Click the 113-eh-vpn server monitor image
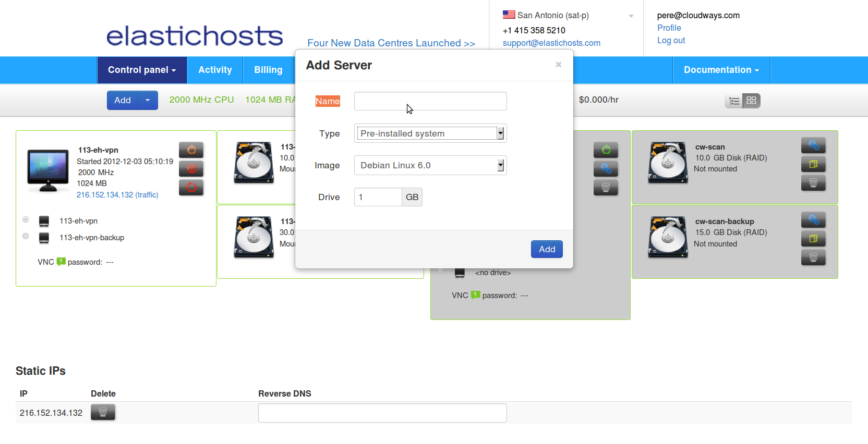The width and height of the screenshot is (868, 444). (x=48, y=170)
